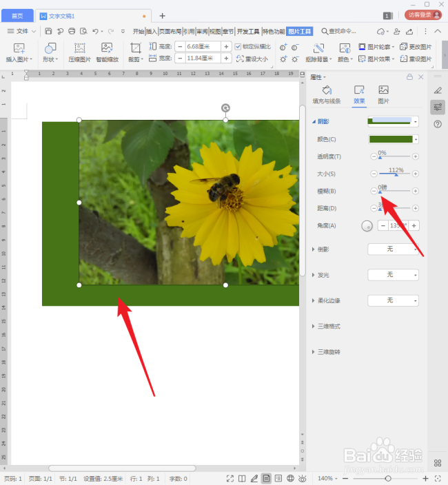Viewport: 448px width, 485px height.
Task: Open the 插入图片 picture insert tool
Action: [x=19, y=52]
